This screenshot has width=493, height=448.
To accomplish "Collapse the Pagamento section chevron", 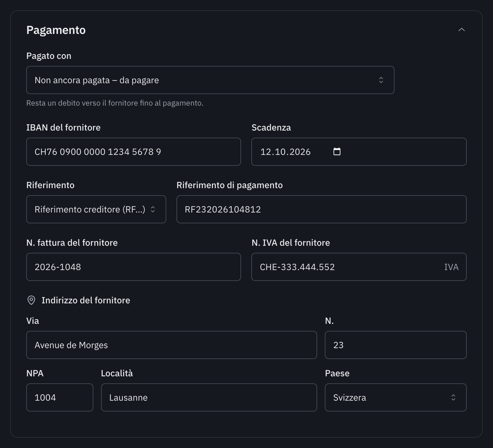I will click(461, 30).
